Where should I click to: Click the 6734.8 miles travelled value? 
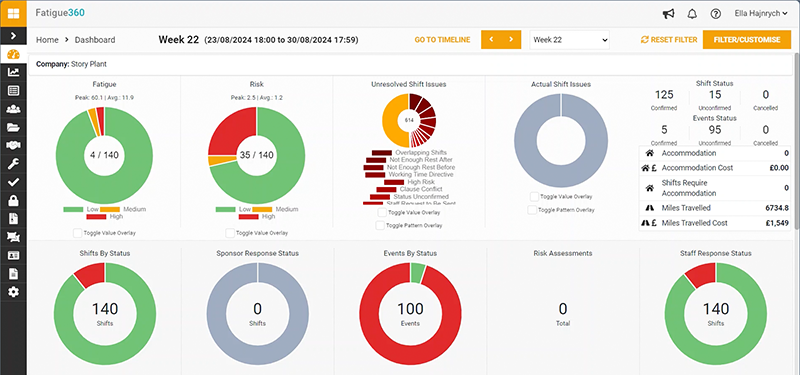[777, 208]
